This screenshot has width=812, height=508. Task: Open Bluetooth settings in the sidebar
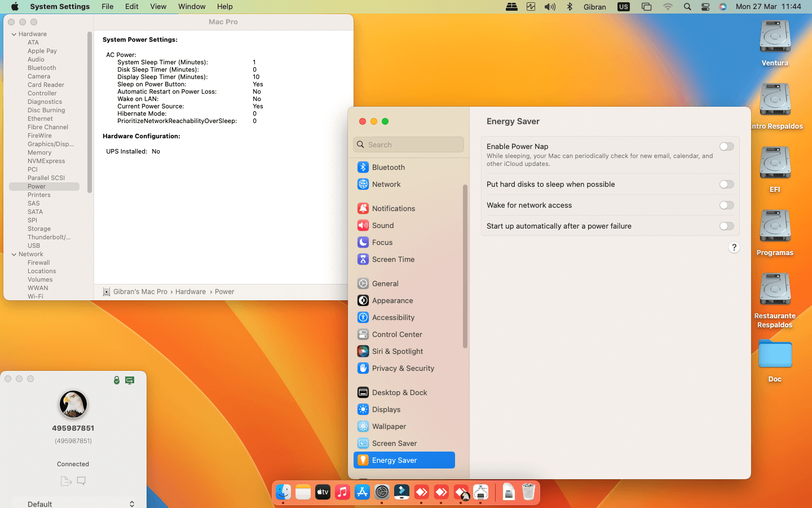click(388, 168)
